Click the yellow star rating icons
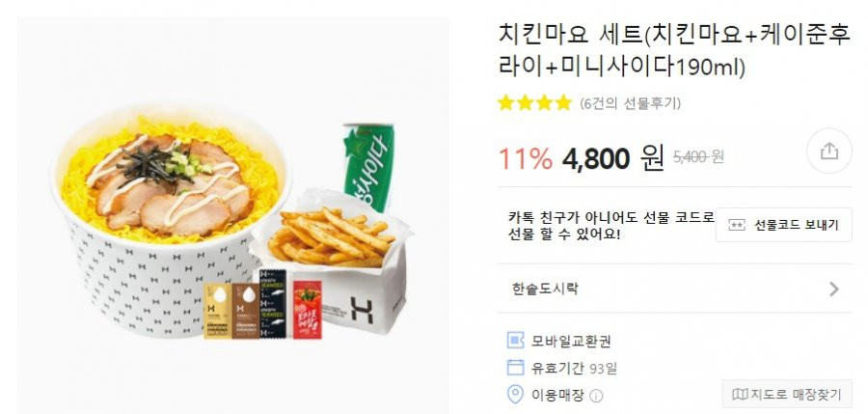The width and height of the screenshot is (868, 414). coord(534,103)
